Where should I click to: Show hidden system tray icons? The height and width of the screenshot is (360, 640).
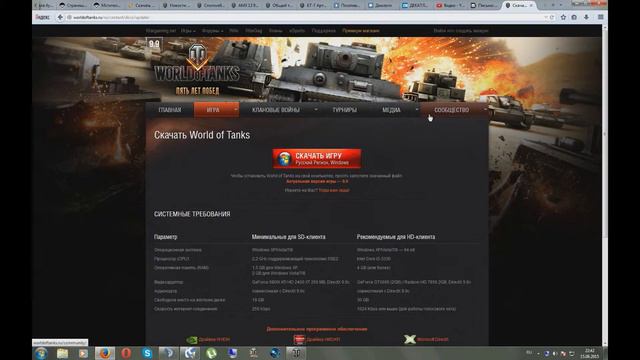(x=538, y=353)
